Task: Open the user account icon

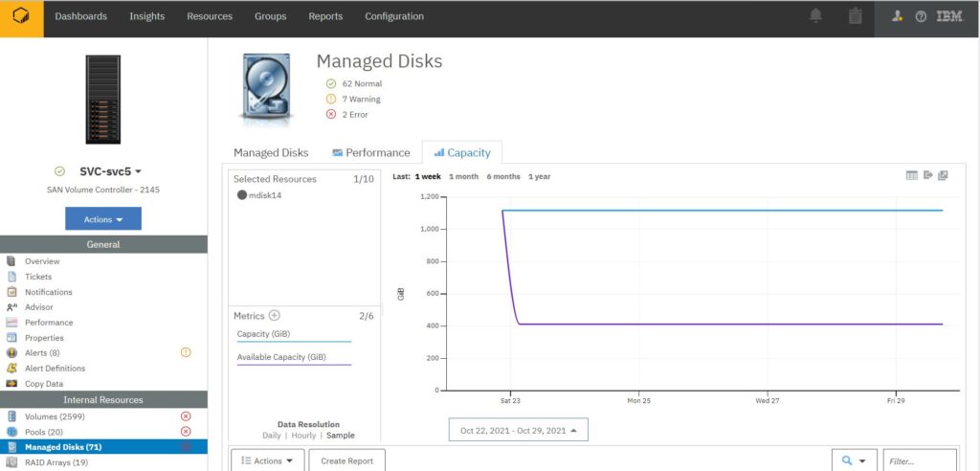Action: pos(898,17)
